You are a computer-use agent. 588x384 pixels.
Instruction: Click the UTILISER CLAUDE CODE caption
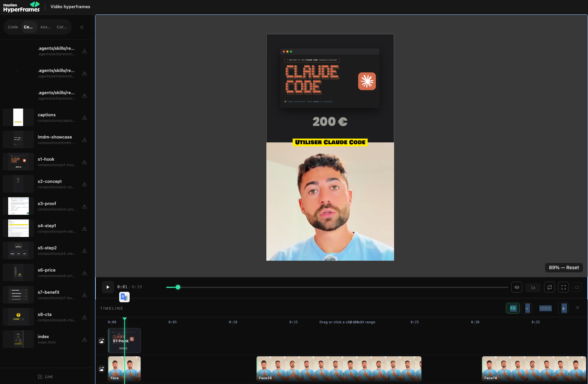(330, 142)
